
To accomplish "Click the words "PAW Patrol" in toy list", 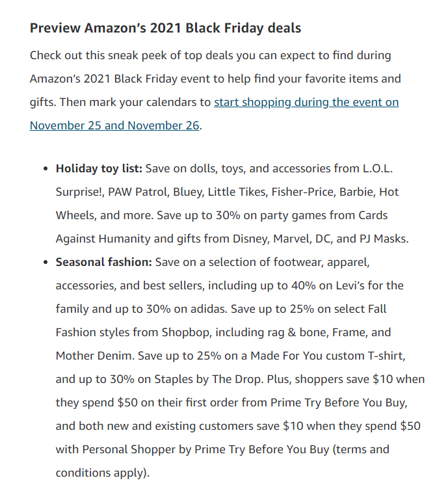I will point(137,192).
